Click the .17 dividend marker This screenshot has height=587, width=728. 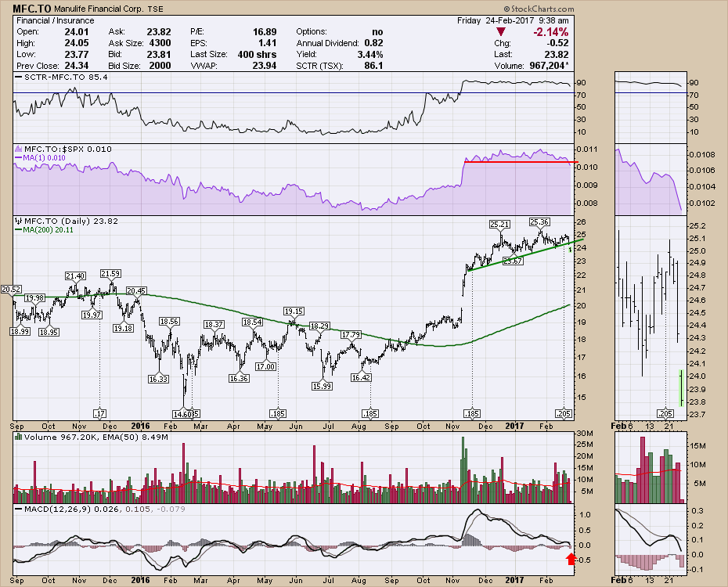coord(99,413)
